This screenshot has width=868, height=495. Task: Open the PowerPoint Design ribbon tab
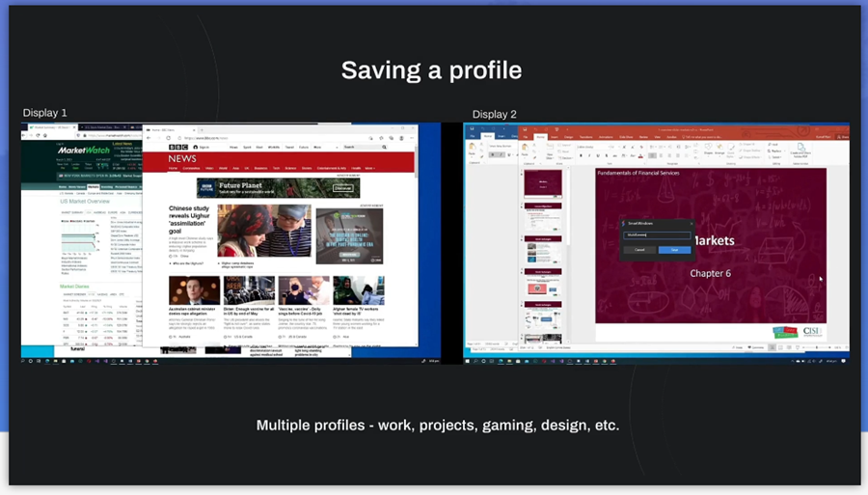click(568, 137)
